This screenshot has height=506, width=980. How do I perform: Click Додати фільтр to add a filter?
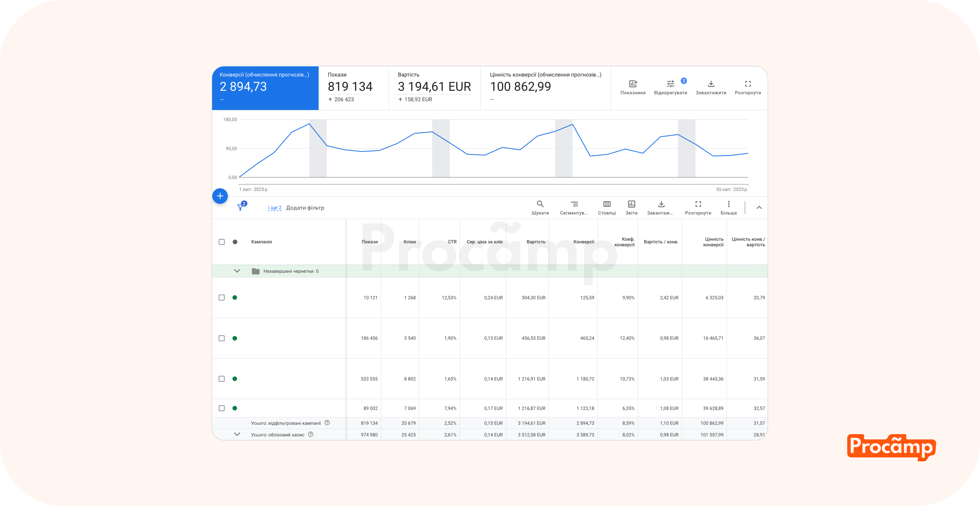coord(305,208)
